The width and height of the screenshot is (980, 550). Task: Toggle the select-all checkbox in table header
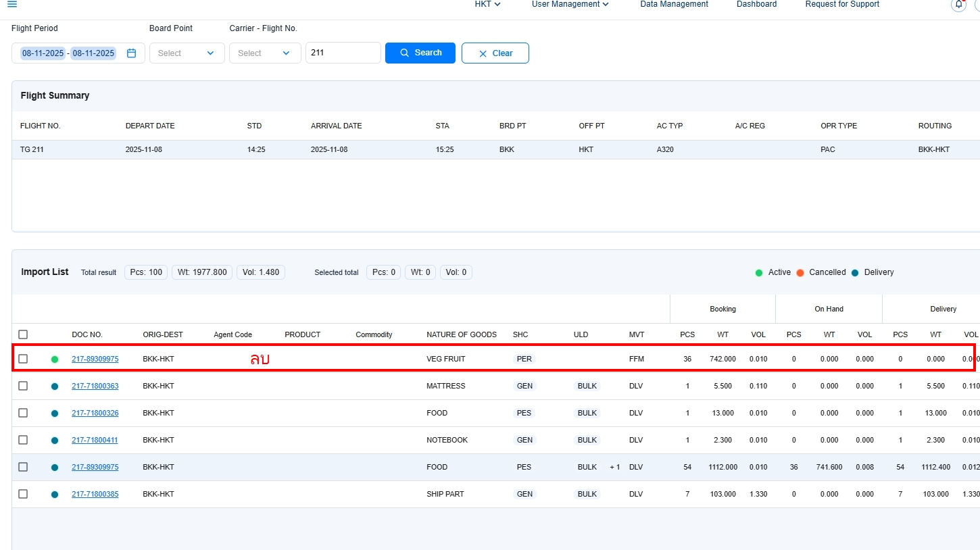23,334
